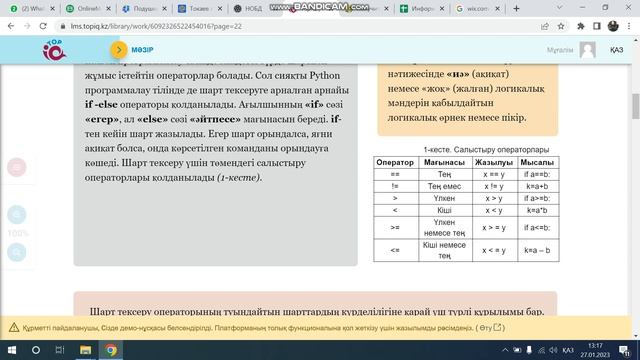
Task: Click the page vertical scrollbar thumb
Action: [x=636, y=106]
